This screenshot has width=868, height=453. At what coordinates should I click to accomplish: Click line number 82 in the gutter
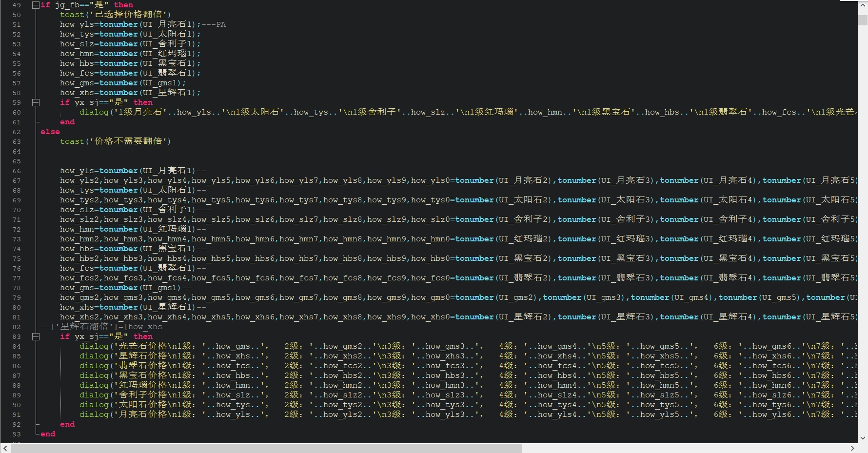(x=17, y=327)
